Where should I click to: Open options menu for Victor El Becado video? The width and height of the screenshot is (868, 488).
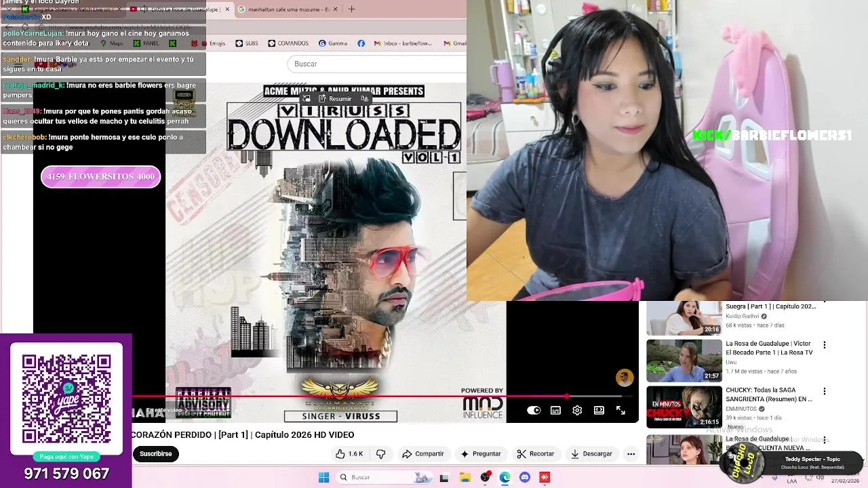pos(825,345)
